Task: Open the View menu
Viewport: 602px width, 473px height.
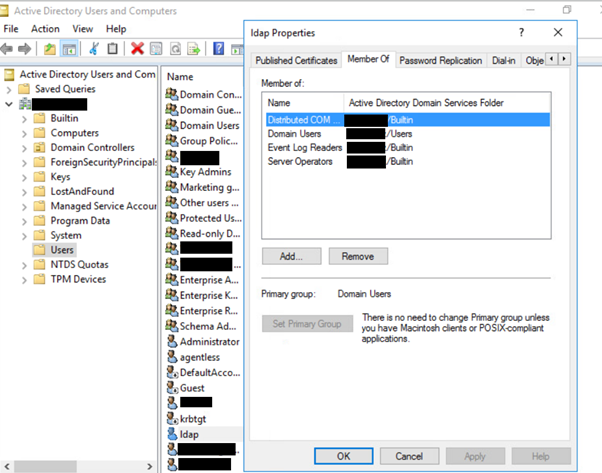Action: click(83, 29)
